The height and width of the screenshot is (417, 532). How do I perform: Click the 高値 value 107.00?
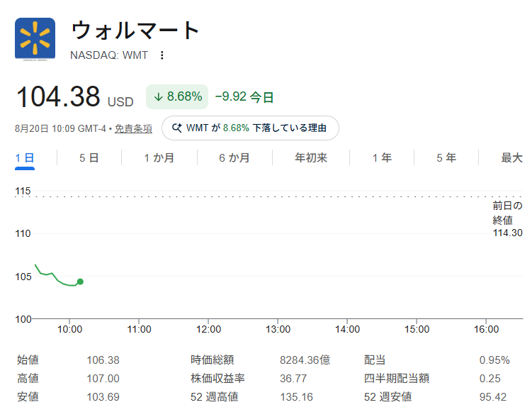click(x=103, y=378)
